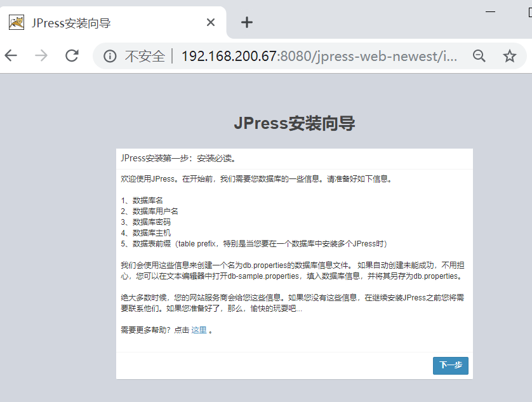Click the browser back arrow

11,56
